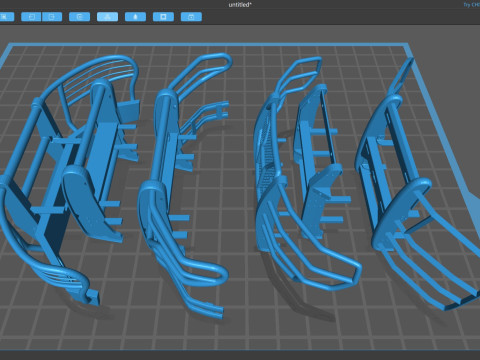Click the droplet icon toolbar button
The height and width of the screenshot is (360, 480).
135,17
